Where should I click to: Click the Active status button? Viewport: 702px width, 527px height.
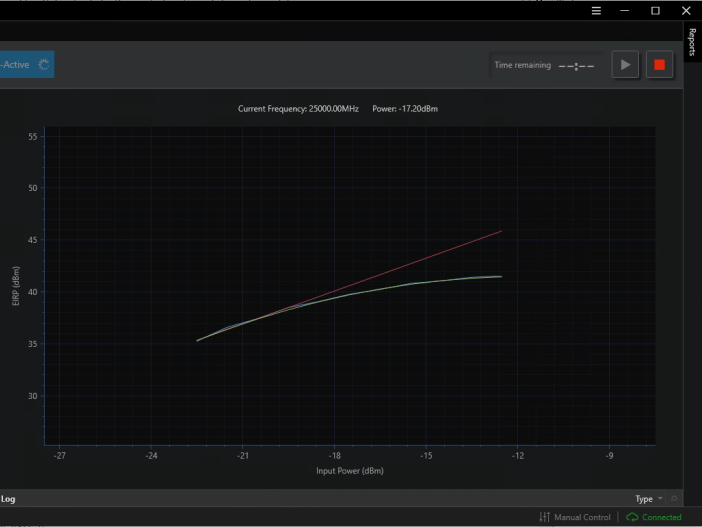pyautogui.click(x=25, y=65)
